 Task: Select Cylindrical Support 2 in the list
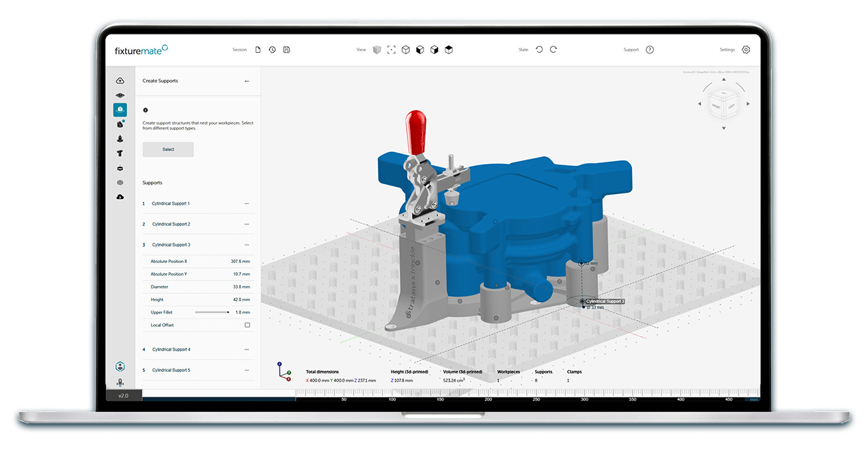click(x=171, y=224)
